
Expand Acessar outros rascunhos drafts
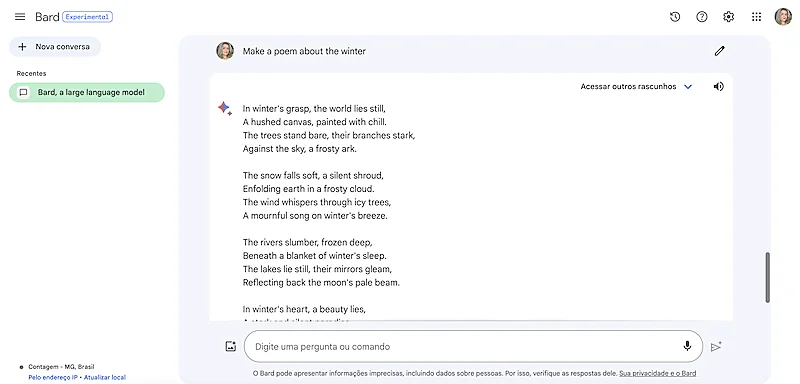pyautogui.click(x=636, y=87)
